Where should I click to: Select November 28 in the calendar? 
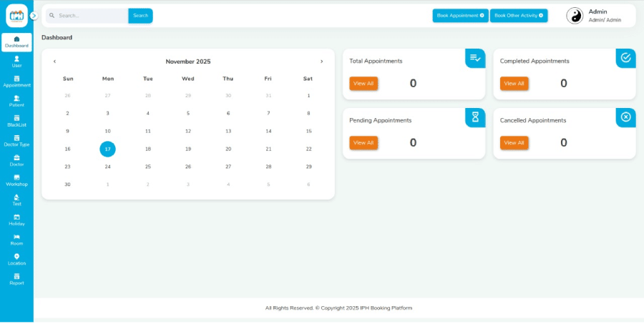[268, 167]
